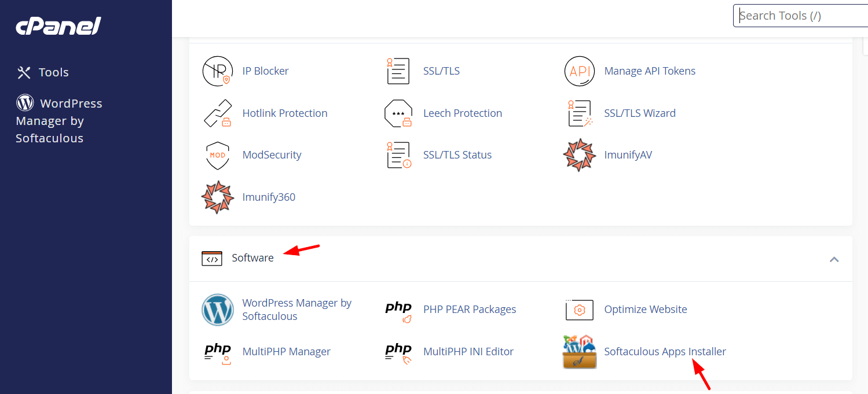Screen dimensions: 868x394
Task: Open the SSL/TLS Status icon
Action: click(x=398, y=155)
